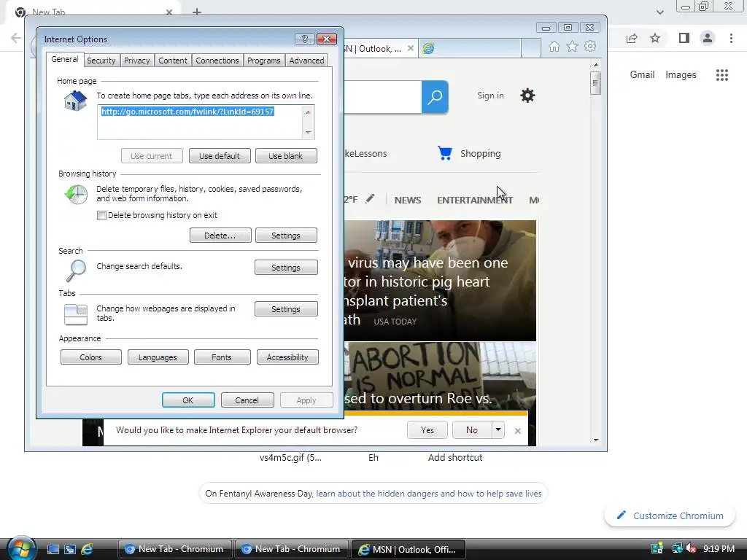
Task: Switch to the Security tab
Action: [101, 61]
